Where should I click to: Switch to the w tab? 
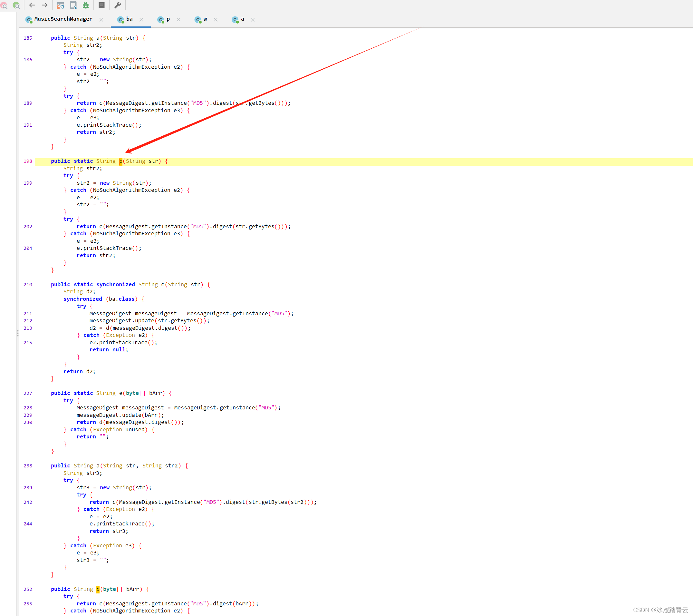[205, 19]
